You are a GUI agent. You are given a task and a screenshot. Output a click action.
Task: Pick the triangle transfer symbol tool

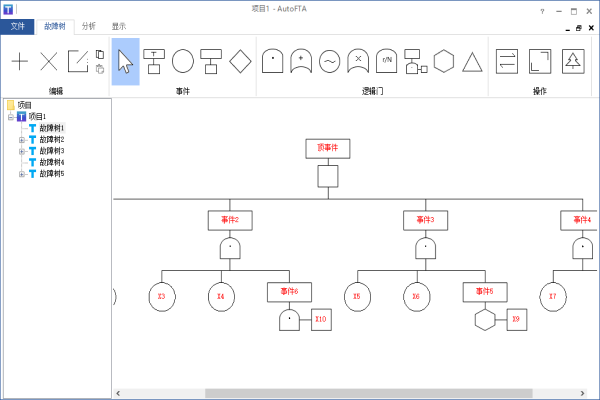(x=472, y=62)
